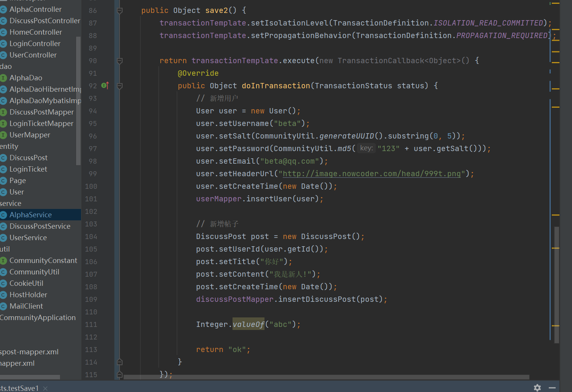The width and height of the screenshot is (572, 392).
Task: Open UserController class
Action: [33, 55]
